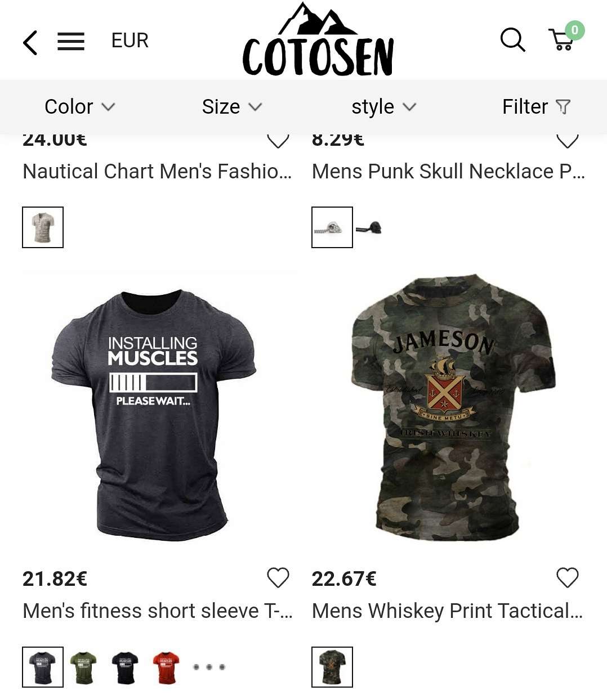Open Filter funnel options
Image resolution: width=607 pixels, height=700 pixels.
[x=537, y=106]
